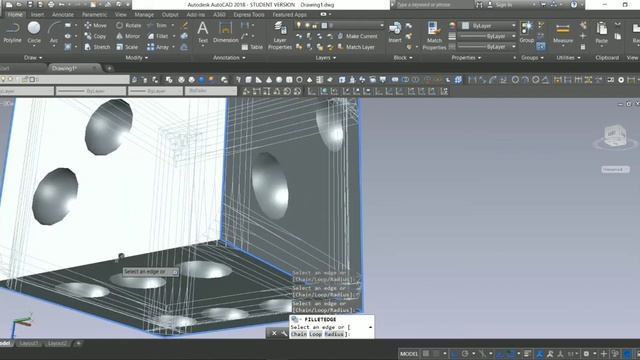640x360 pixels.
Task: Add a new drawing tab with plus
Action: pyautogui.click(x=109, y=69)
